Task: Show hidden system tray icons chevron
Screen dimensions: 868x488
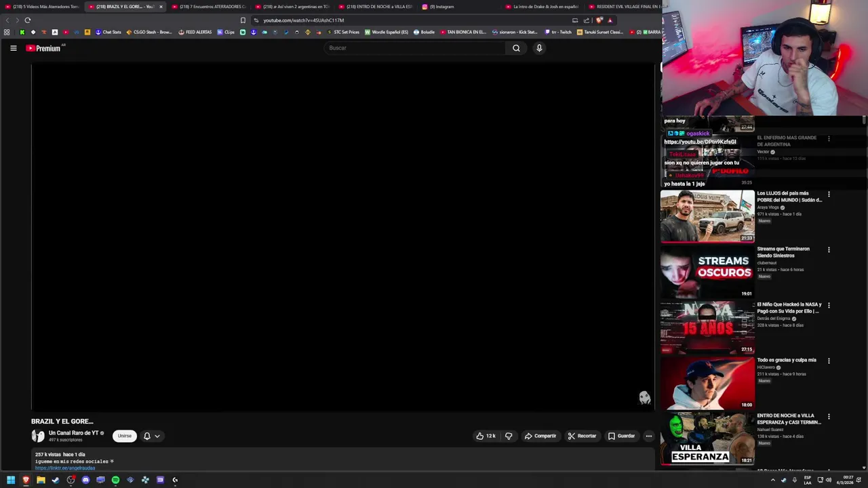Action: 772,480
